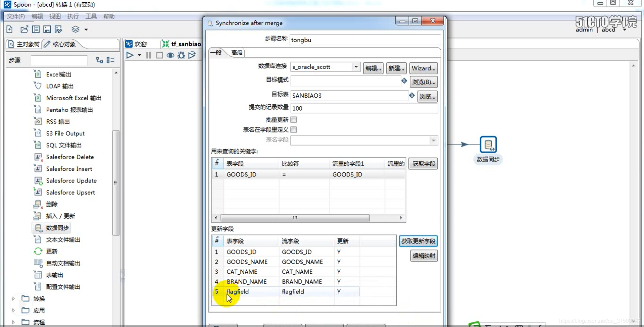Open the 工具 menu

(x=91, y=16)
